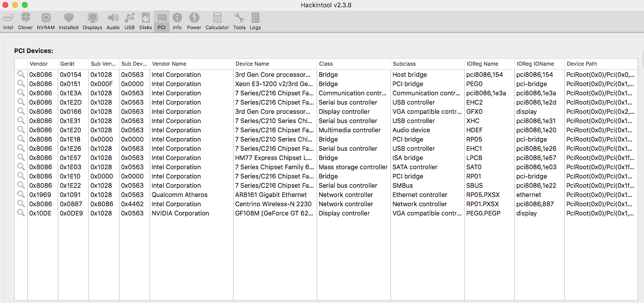The width and height of the screenshot is (644, 303).
Task: Sort by the Subclass column header
Action: (x=428, y=64)
